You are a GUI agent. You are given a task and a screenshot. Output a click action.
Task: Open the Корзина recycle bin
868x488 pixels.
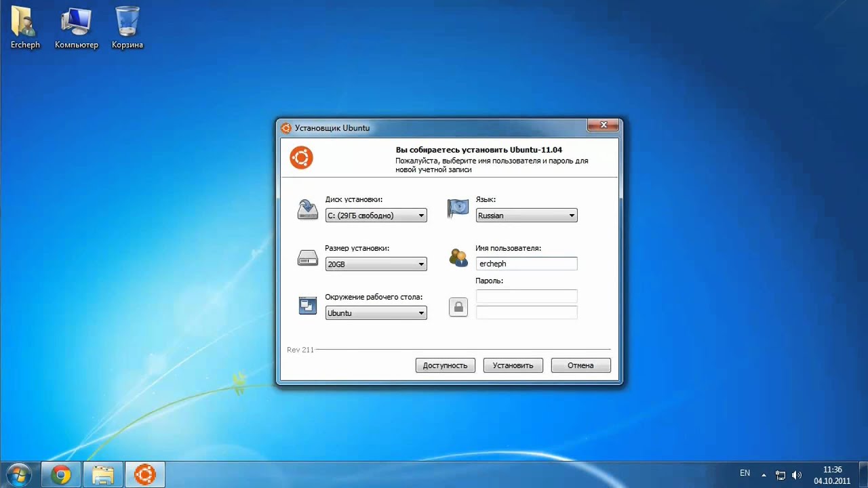[127, 27]
